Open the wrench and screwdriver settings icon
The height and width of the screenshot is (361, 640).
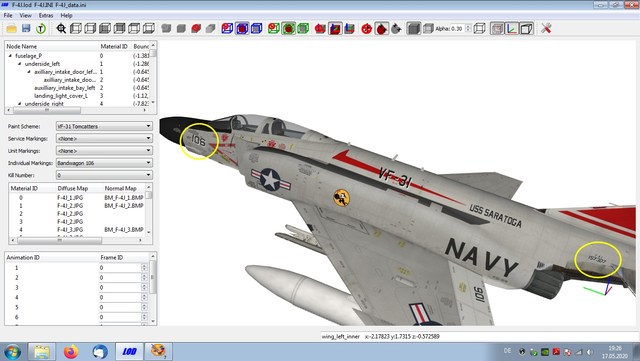tap(546, 29)
